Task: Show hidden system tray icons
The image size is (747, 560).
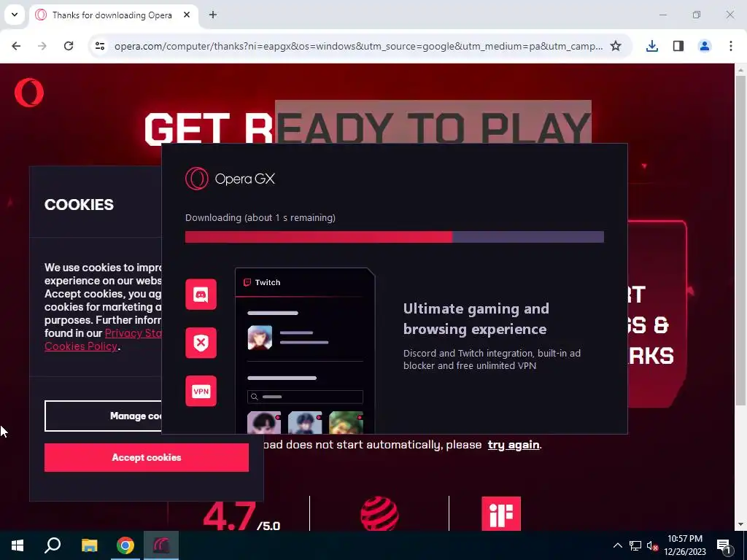Action: (617, 545)
